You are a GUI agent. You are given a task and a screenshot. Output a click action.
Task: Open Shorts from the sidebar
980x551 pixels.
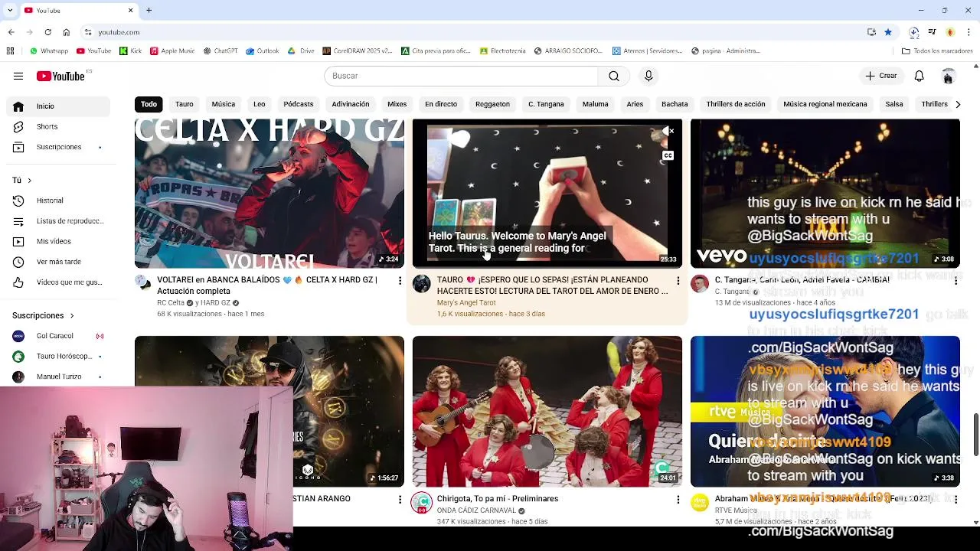click(x=57, y=126)
